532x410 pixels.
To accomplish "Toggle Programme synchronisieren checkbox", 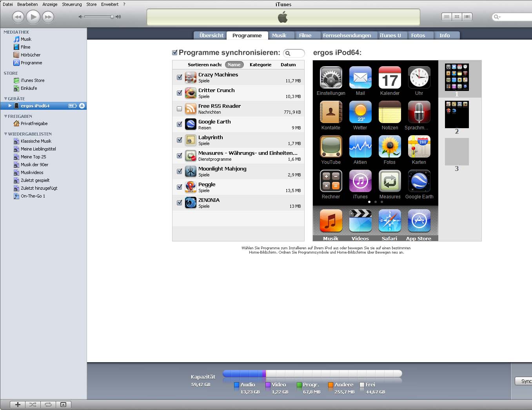I will [175, 53].
